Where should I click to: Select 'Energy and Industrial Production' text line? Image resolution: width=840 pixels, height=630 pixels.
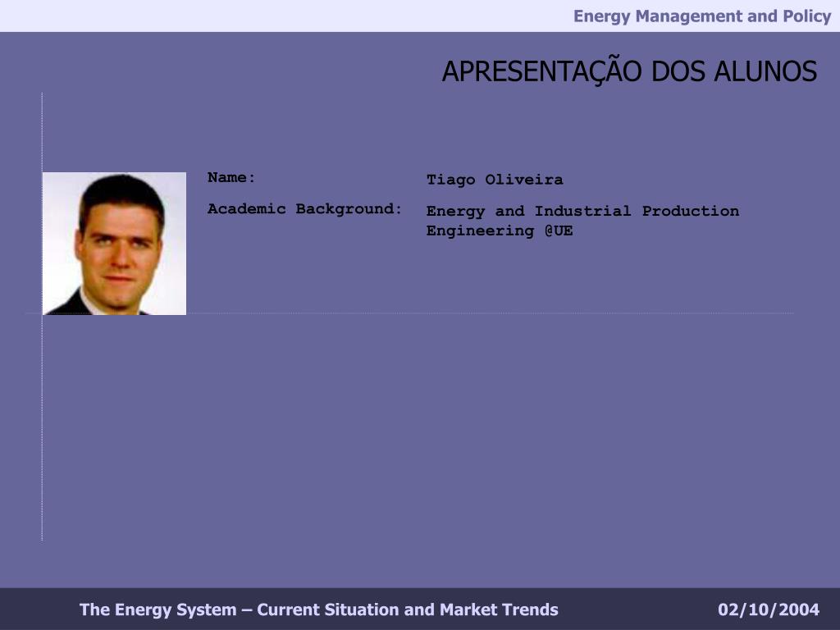[582, 211]
